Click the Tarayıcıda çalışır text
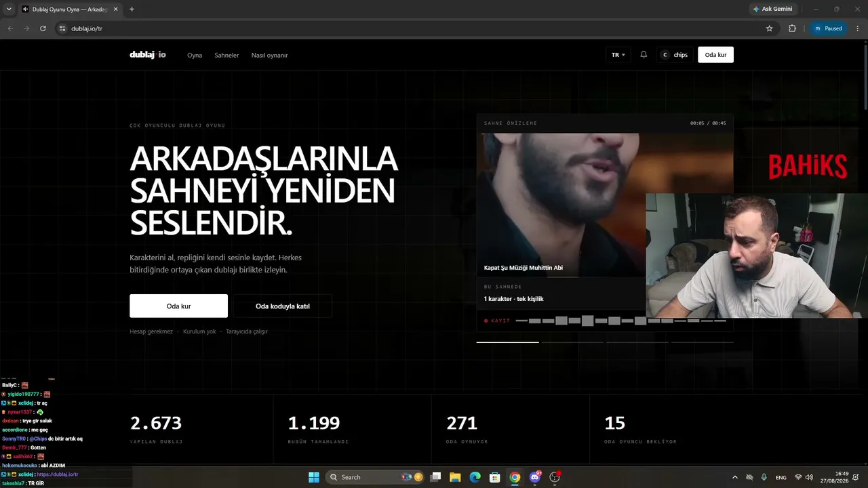The width and height of the screenshot is (868, 488). click(247, 331)
